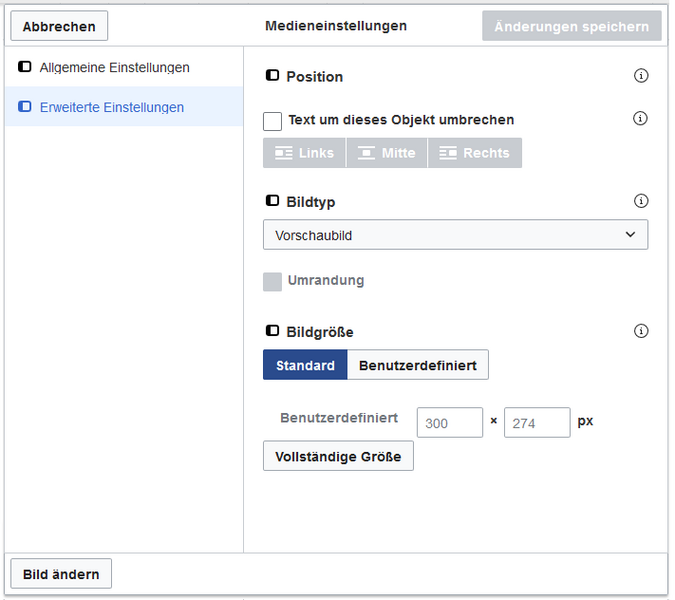Click the icon beside the Bildgröße heading
675x600 pixels.
(x=272, y=331)
